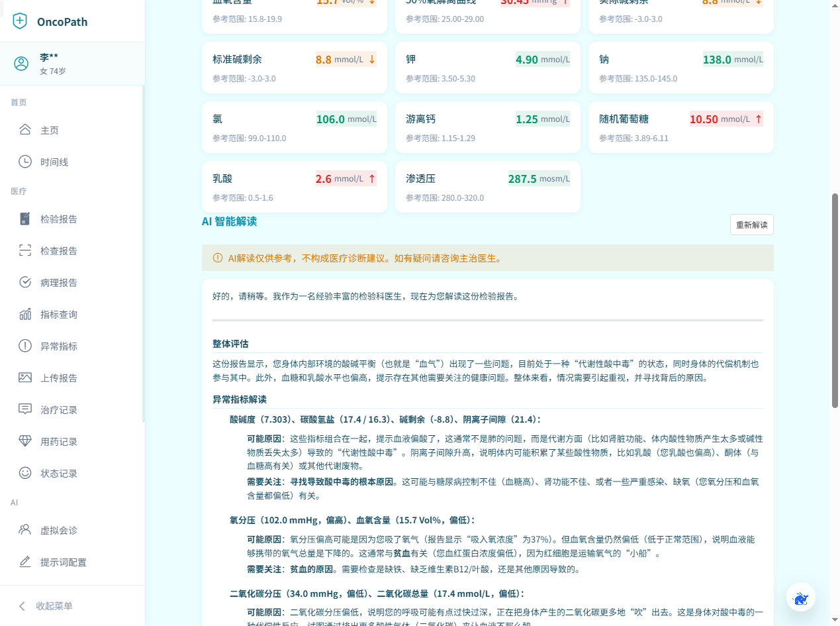The image size is (840, 626).
Task: Click the OncoPath brand title
Action: (x=62, y=22)
